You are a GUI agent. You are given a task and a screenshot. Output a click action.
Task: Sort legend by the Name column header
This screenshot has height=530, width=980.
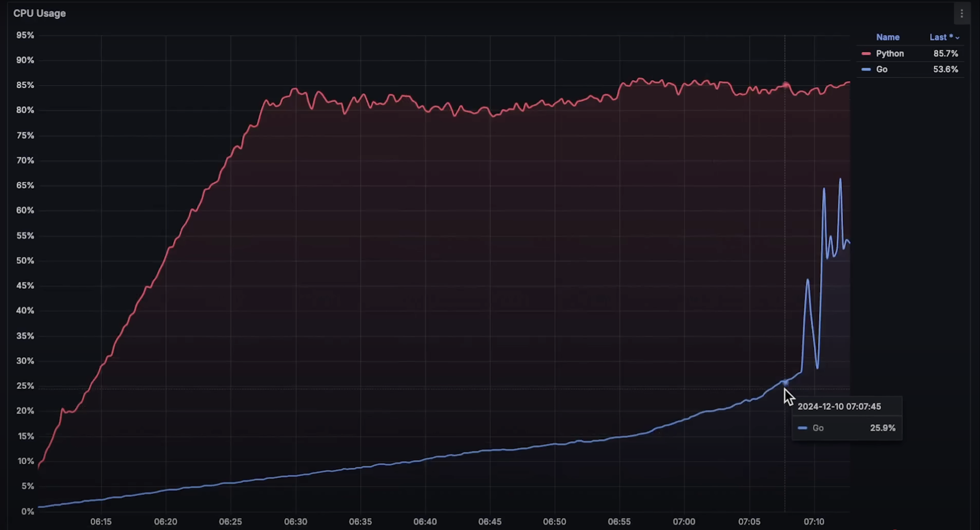coord(887,37)
